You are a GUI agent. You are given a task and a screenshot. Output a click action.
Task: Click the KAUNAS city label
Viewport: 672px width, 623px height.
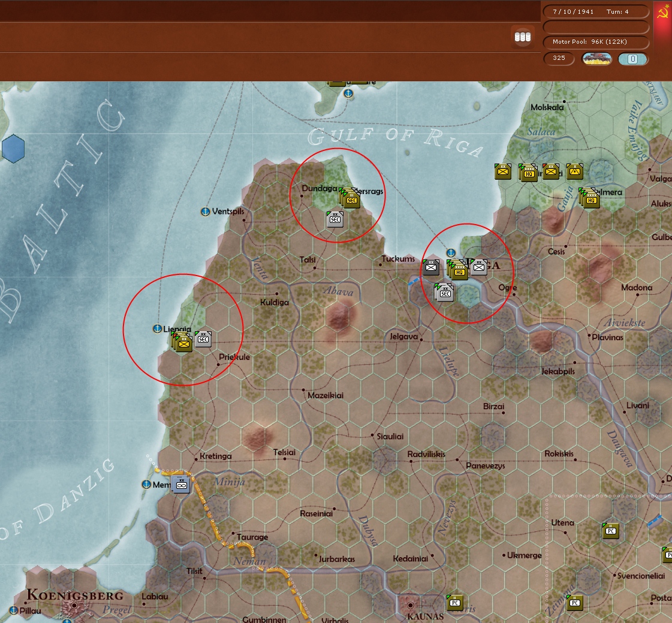[x=425, y=617]
